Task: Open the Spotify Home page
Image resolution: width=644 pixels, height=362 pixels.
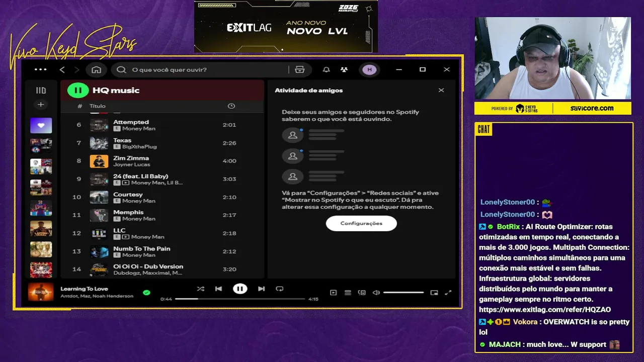Action: point(96,69)
